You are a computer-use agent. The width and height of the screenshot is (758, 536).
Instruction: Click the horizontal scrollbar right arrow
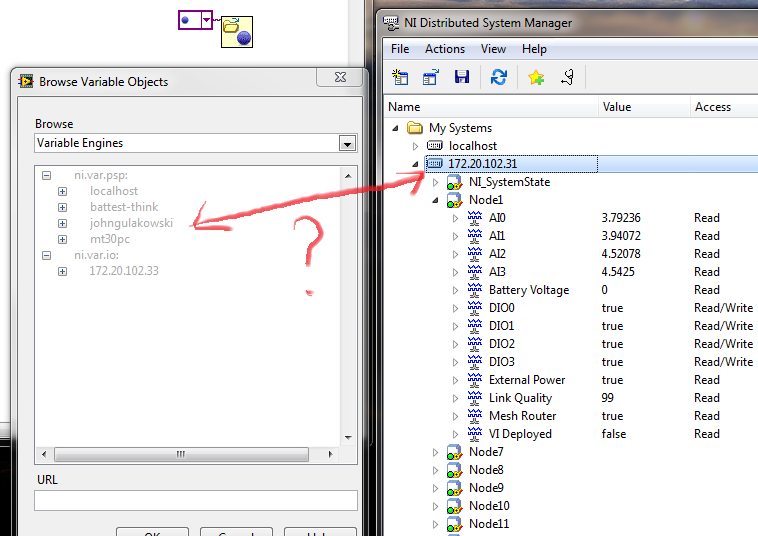pos(331,454)
